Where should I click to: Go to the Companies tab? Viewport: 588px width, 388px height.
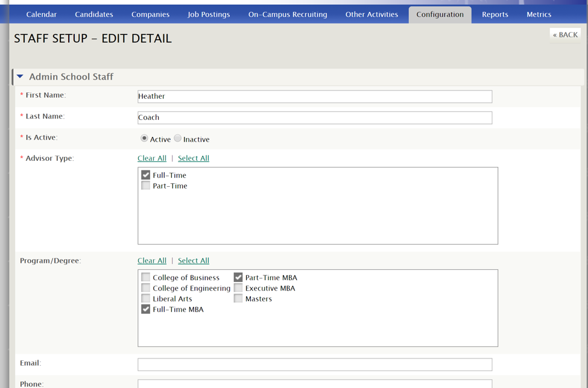coord(150,14)
